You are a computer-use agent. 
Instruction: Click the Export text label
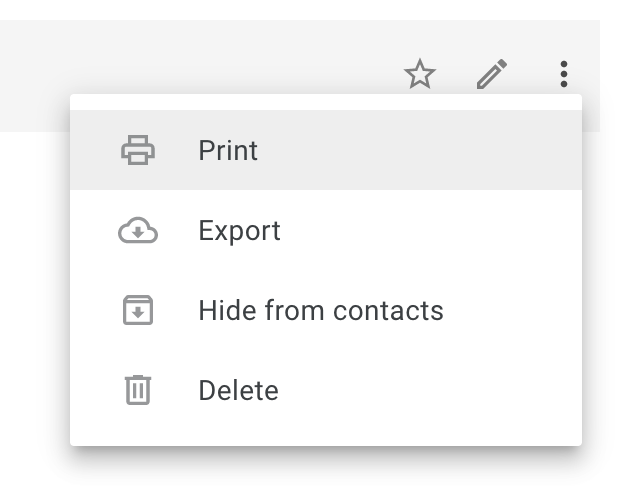coord(240,231)
